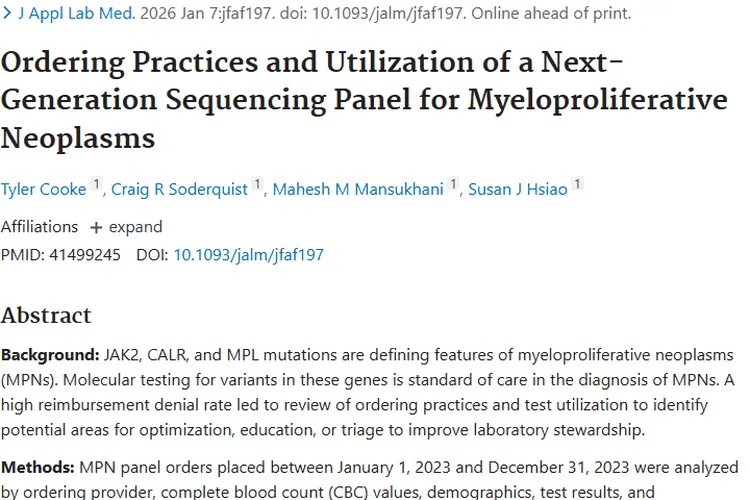Open the DOI link 10.1093/jalm/jfaf197

click(248, 255)
